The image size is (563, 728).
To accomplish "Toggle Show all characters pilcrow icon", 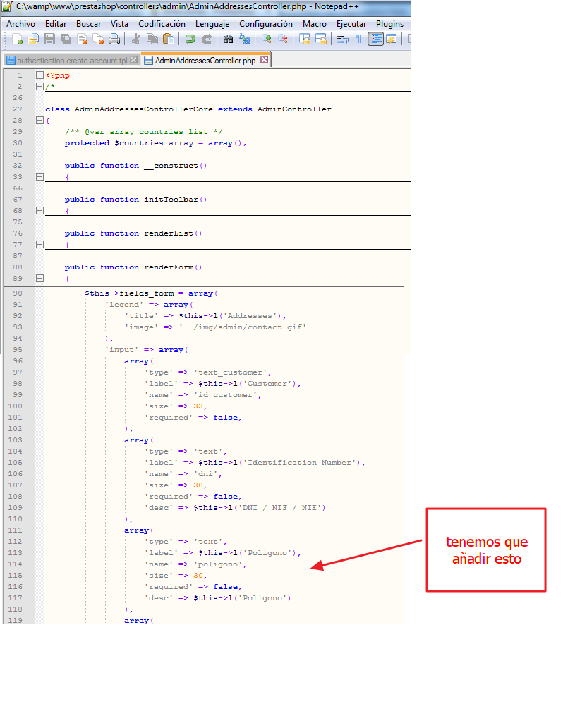I will (358, 39).
